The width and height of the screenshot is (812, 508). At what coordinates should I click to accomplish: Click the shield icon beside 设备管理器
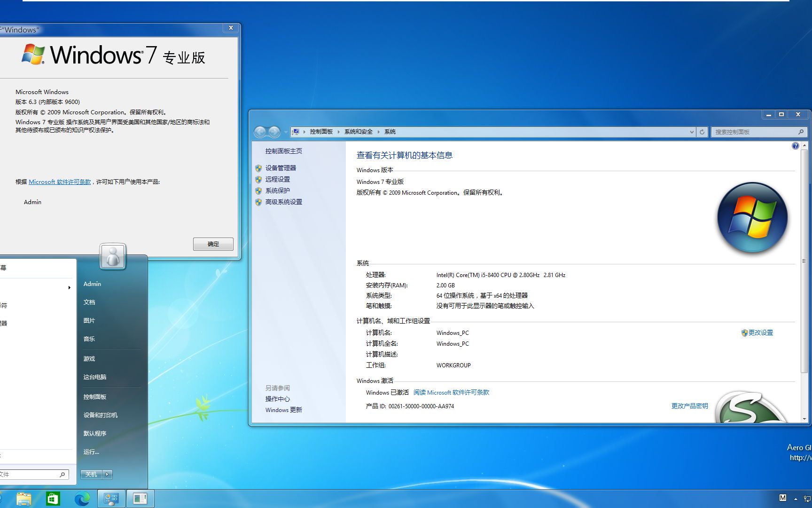(258, 168)
